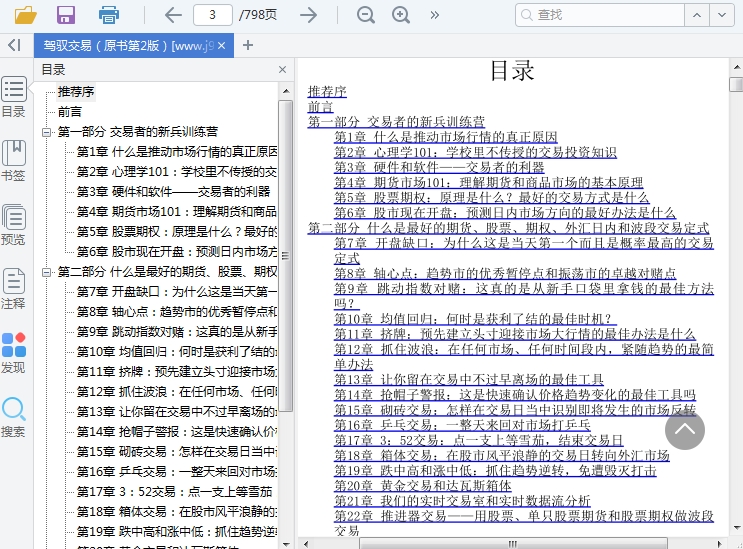This screenshot has height=549, width=743.
Task: Go to previous page arrow
Action: (x=173, y=15)
